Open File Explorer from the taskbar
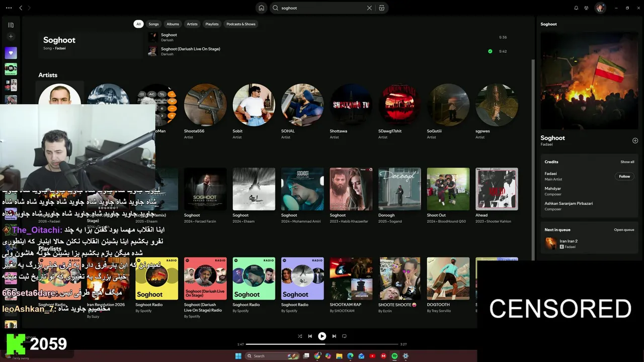 [339, 356]
